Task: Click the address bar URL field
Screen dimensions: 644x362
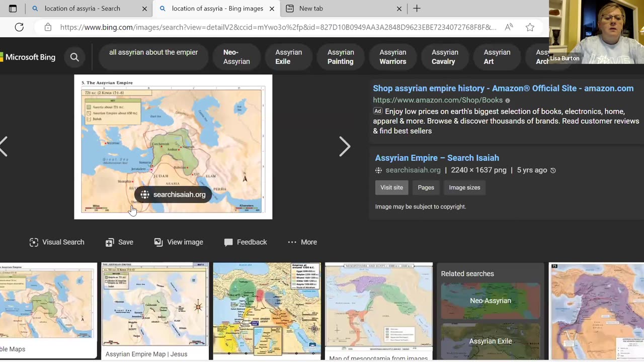Action: pos(278,27)
